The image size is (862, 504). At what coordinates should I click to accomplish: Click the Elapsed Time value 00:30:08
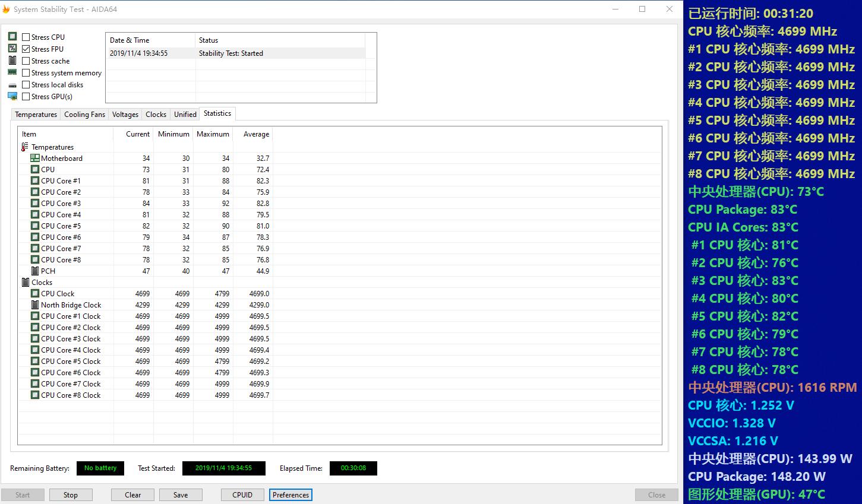coord(353,468)
